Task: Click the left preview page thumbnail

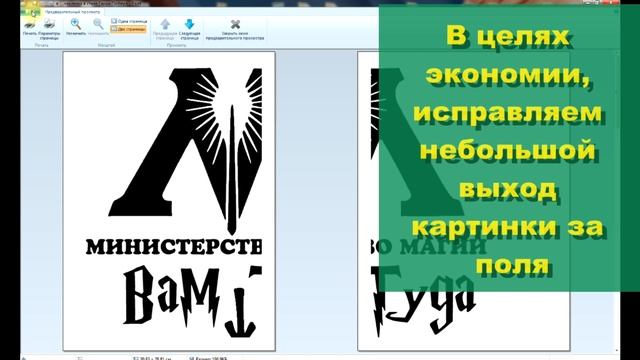Action: (x=169, y=201)
